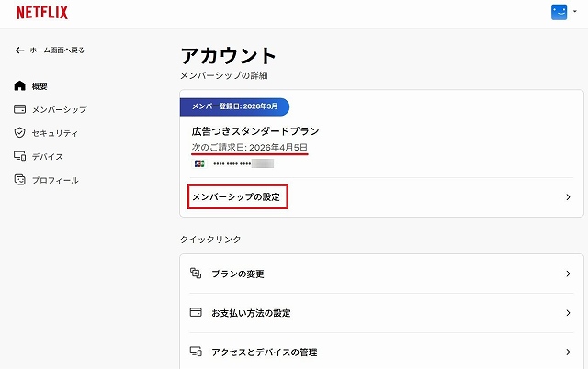Open the profile avatar menu
This screenshot has height=369, width=588.
click(x=560, y=12)
